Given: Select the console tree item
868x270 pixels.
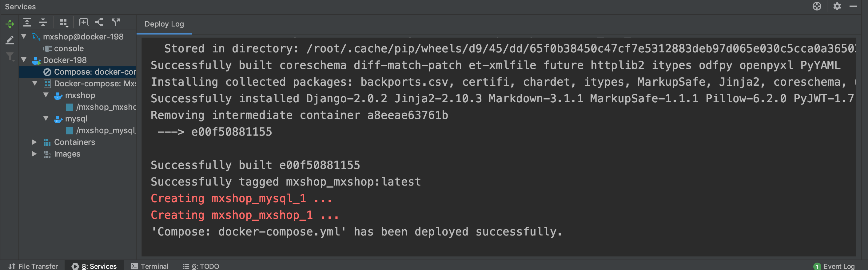Looking at the screenshot, I should [69, 48].
